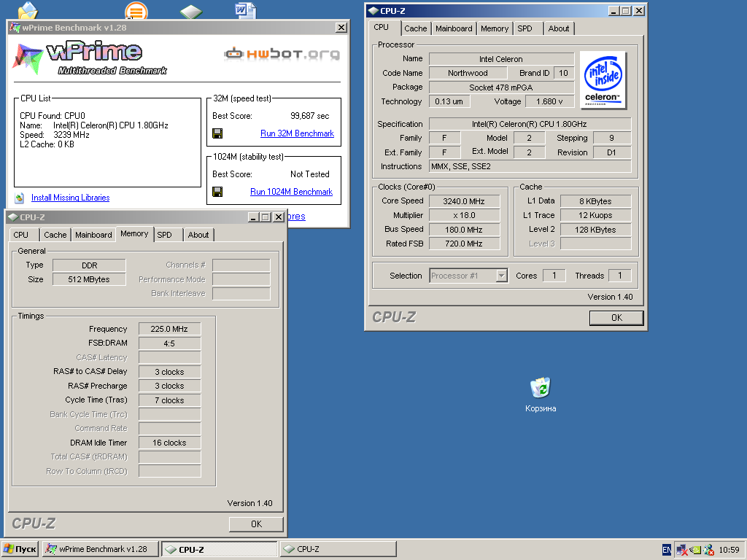Click the Intel Inside Celeron logo

(x=603, y=80)
